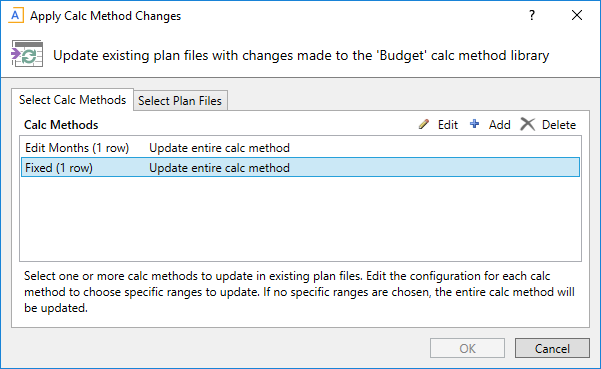Click the Calc Methods heading
601x369 pixels.
coord(61,125)
